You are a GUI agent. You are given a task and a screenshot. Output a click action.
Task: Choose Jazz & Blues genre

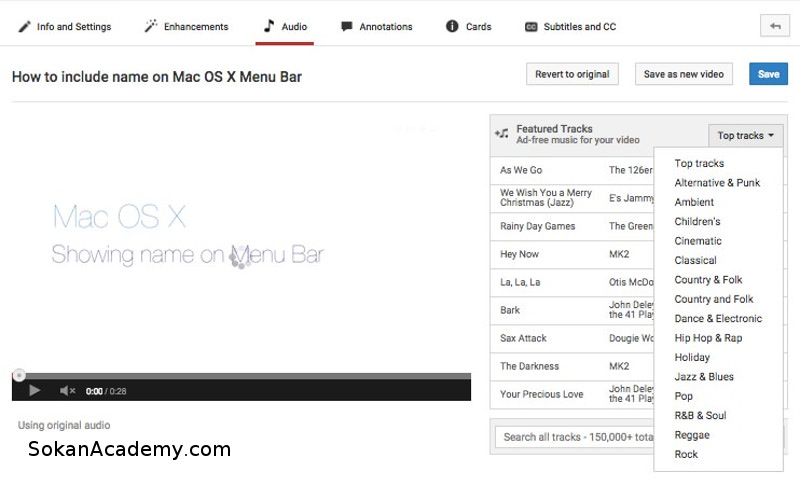point(704,377)
